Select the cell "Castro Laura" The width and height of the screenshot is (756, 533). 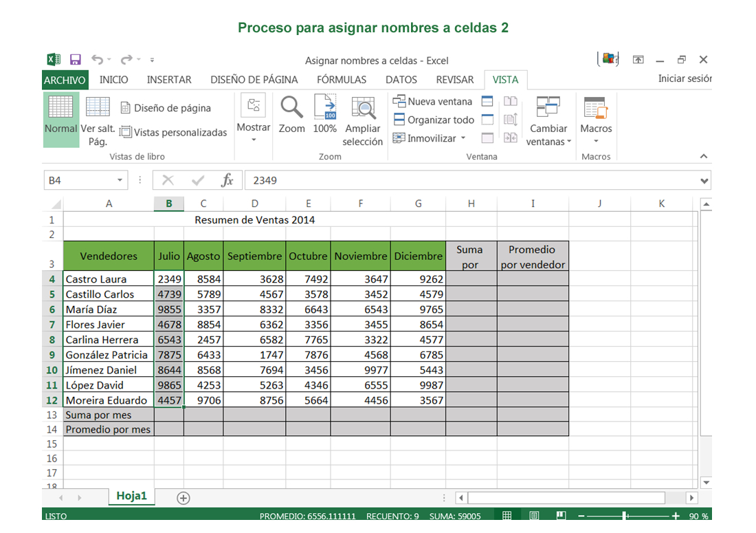(x=109, y=279)
